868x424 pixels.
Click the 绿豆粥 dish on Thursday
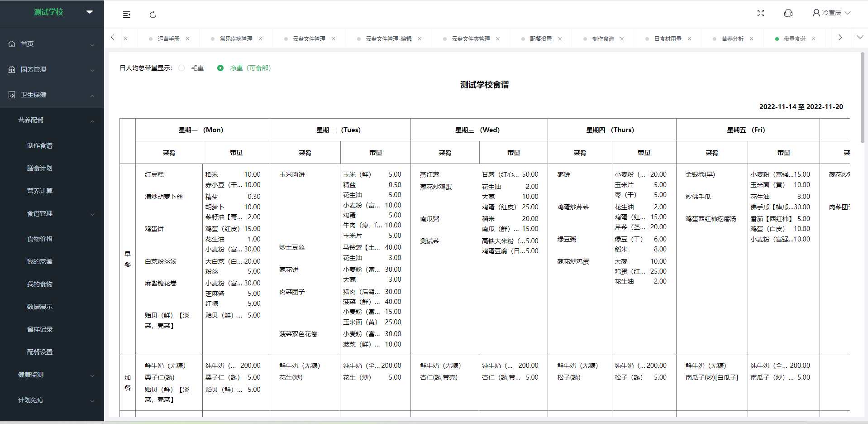coord(567,239)
